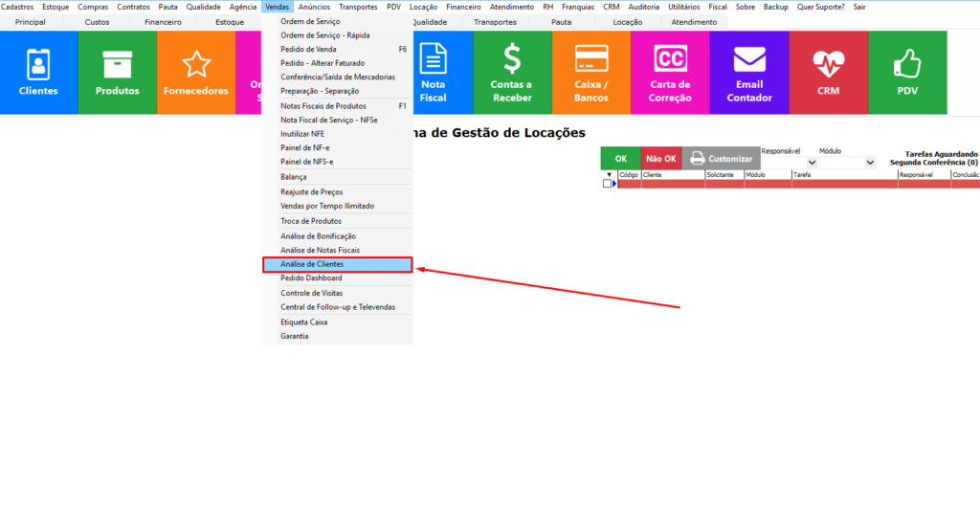Tick the checkbox in the first task row
980x532 pixels.
607,184
